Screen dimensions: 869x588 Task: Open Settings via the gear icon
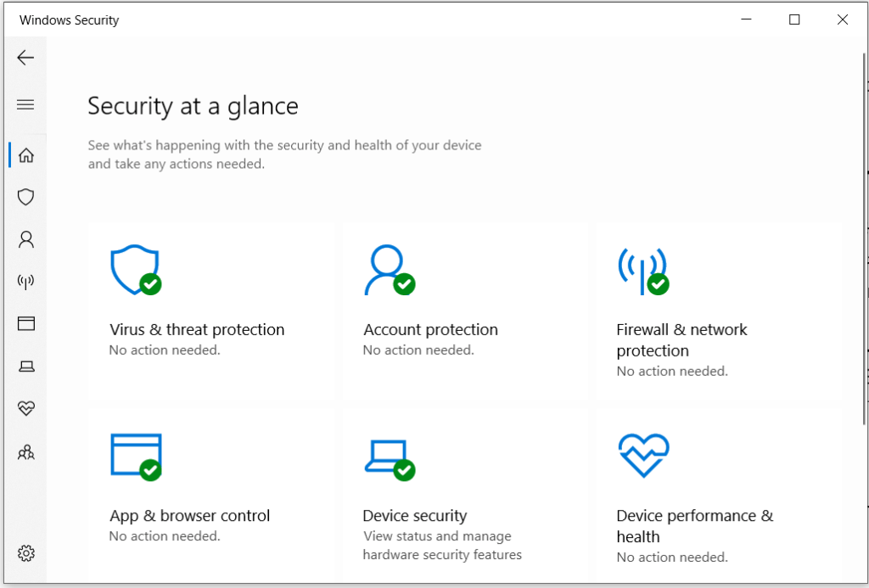coord(25,553)
